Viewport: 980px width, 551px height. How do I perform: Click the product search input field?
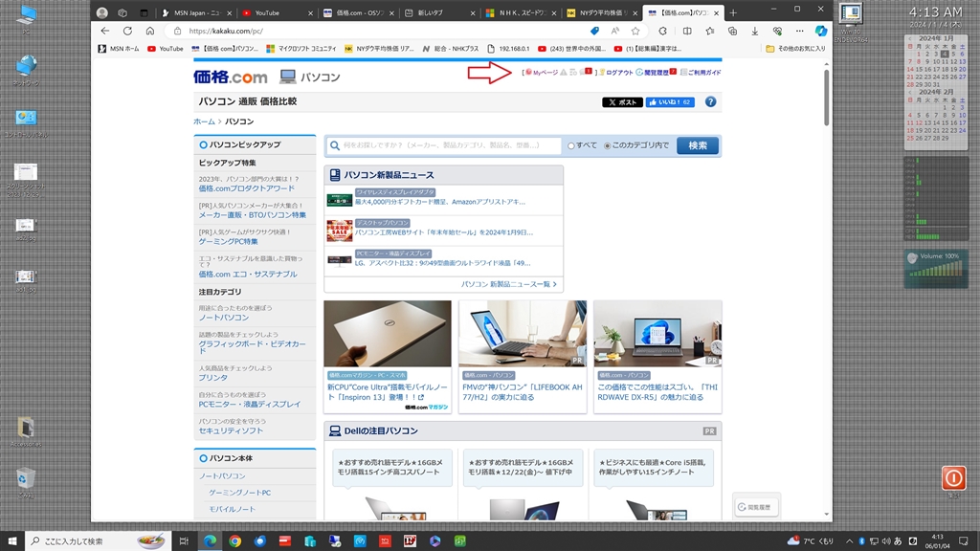(x=444, y=145)
